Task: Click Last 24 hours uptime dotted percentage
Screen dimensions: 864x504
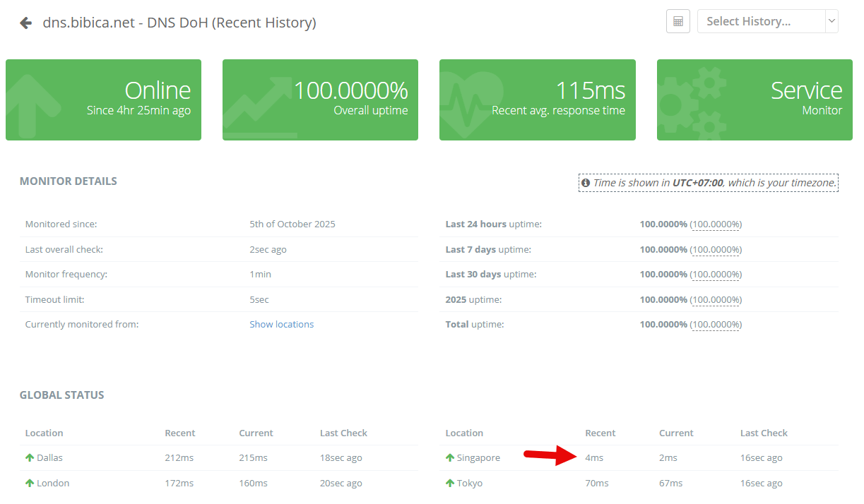Action: (716, 224)
